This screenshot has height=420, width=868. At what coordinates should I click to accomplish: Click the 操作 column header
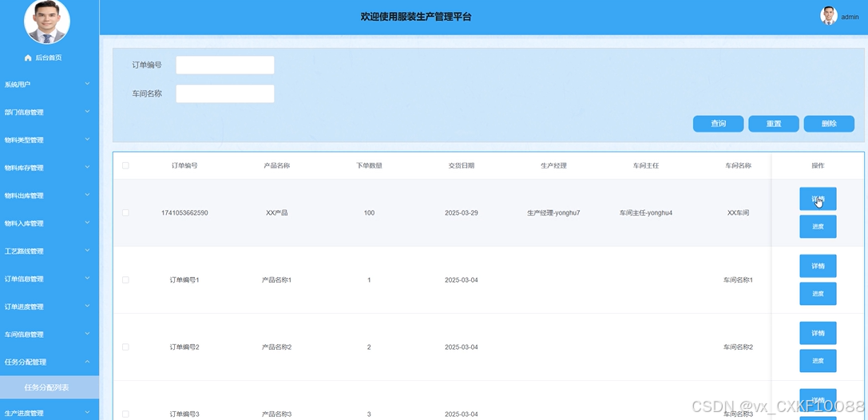818,165
